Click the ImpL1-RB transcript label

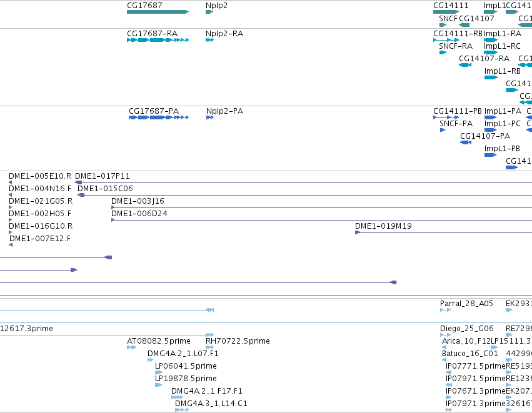pos(503,71)
